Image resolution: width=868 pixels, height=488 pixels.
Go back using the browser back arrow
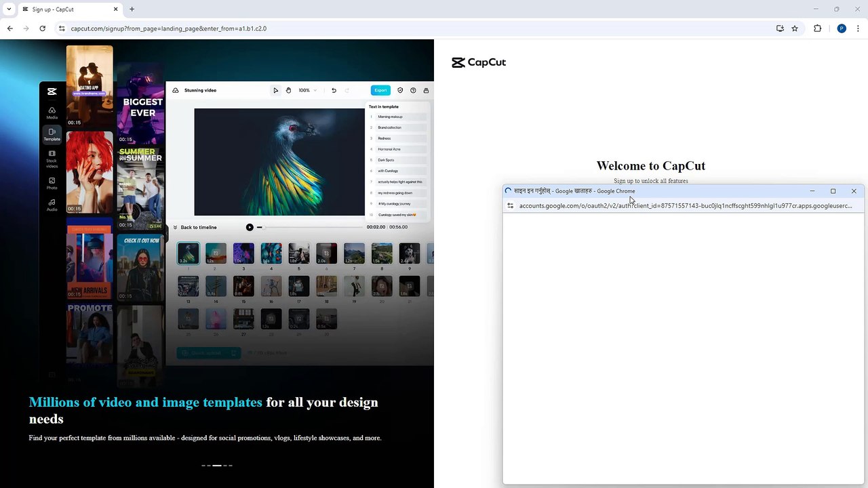[9, 28]
